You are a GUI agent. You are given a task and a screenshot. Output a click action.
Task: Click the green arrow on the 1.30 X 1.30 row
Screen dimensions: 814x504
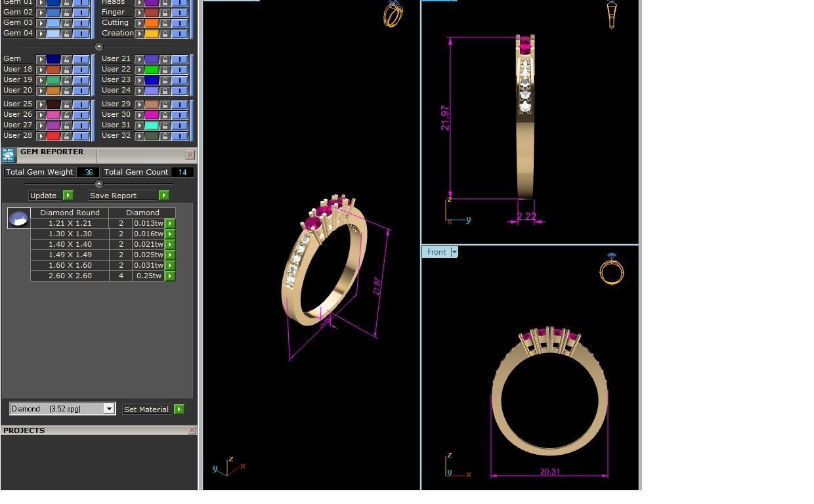click(x=170, y=234)
